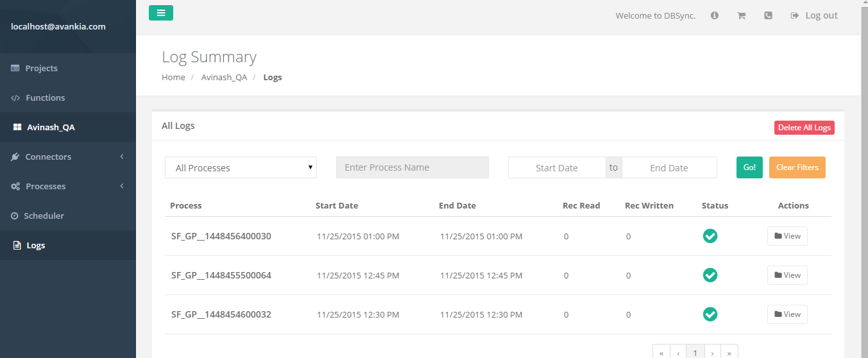Click the Go! filter button
The height and width of the screenshot is (358, 868).
pos(749,167)
